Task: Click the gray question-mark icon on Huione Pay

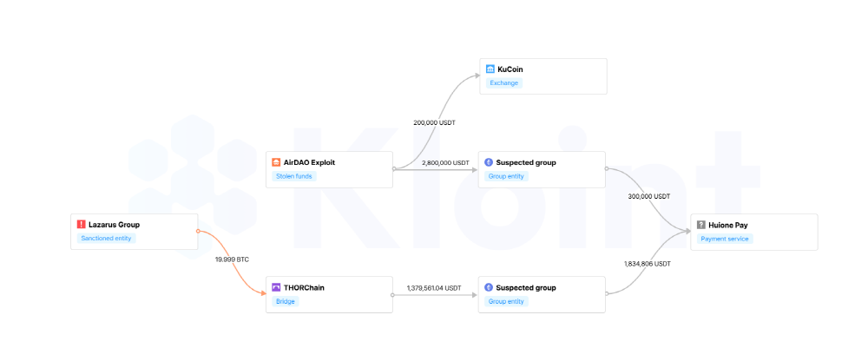Action: (x=701, y=226)
